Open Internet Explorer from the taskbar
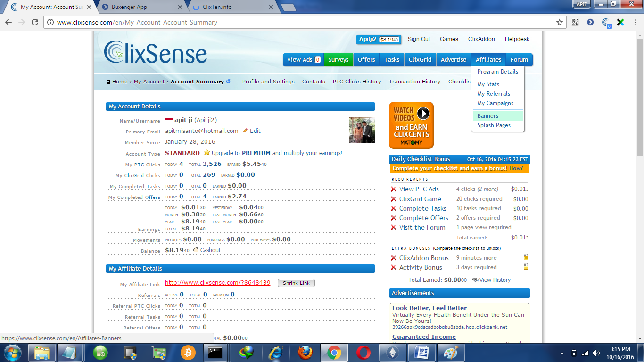The height and width of the screenshot is (362, 644). 276,353
